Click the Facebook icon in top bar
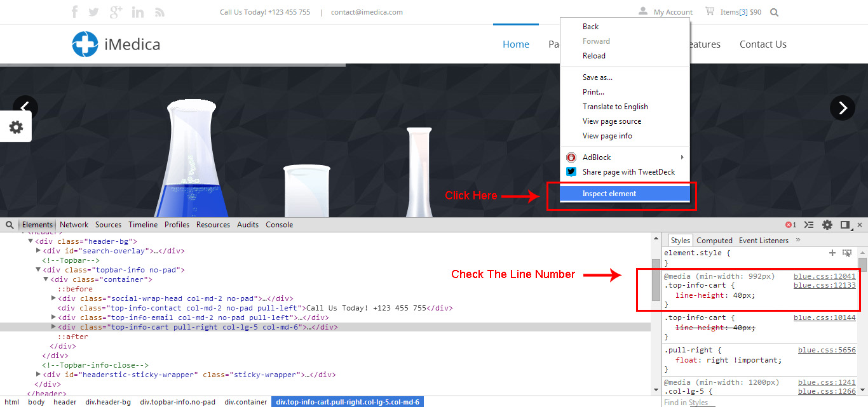Screen dimensions: 868x407 pos(74,12)
